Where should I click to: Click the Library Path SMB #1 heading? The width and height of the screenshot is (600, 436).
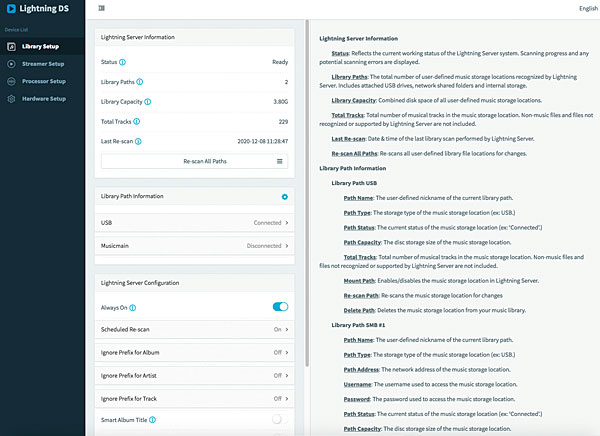[x=358, y=325]
